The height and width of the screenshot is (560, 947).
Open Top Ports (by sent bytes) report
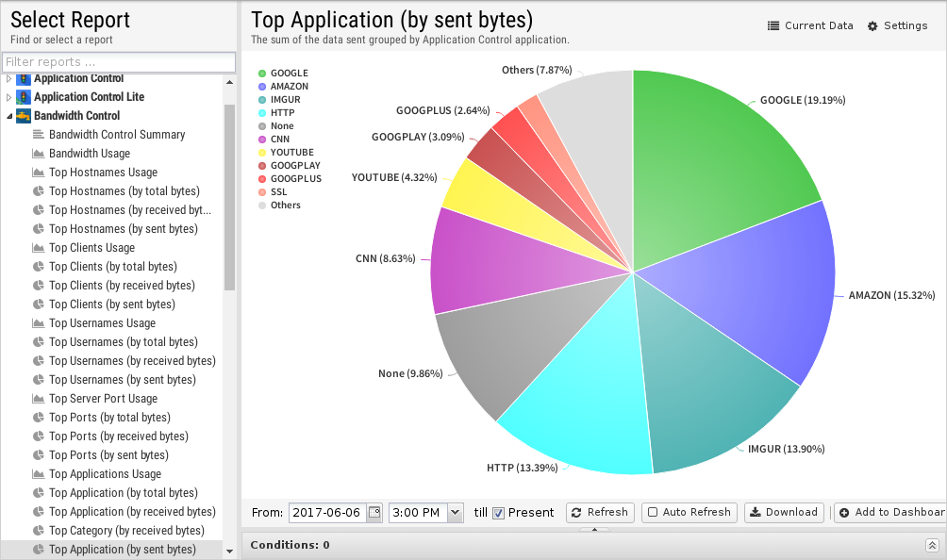click(x=108, y=455)
